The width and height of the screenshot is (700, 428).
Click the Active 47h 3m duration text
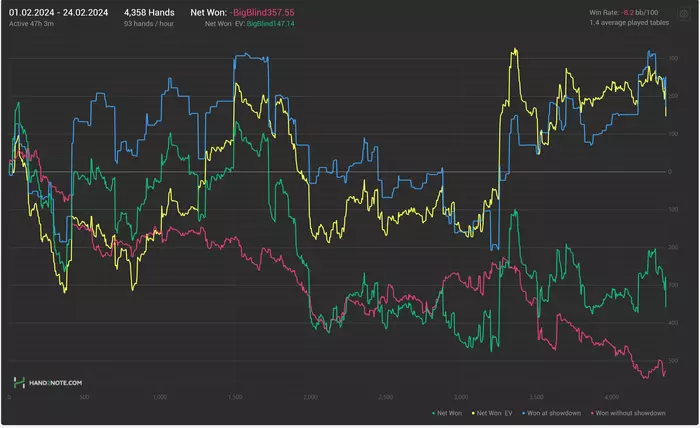click(x=35, y=22)
